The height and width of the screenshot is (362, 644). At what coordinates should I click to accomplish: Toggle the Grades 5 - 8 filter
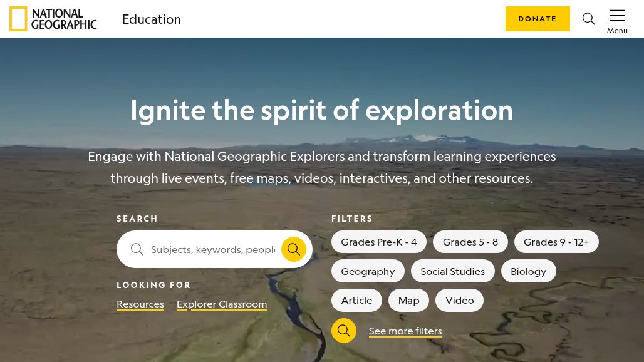coord(470,242)
